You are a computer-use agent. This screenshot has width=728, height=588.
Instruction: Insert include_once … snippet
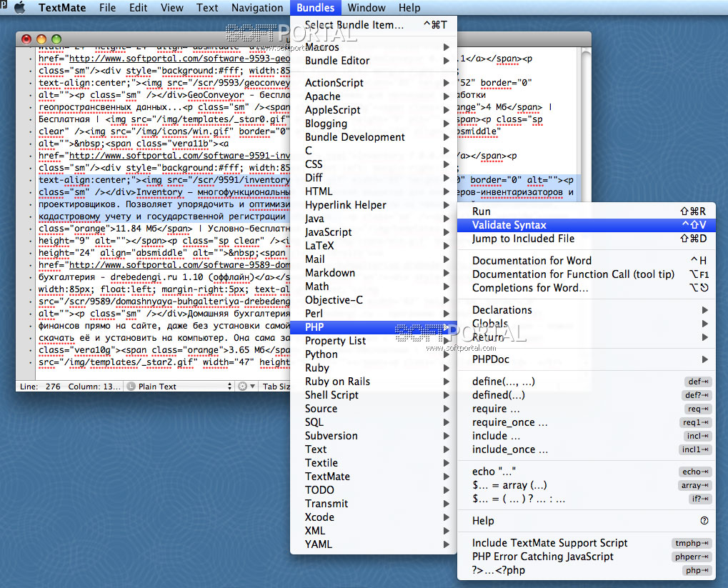pyautogui.click(x=587, y=449)
